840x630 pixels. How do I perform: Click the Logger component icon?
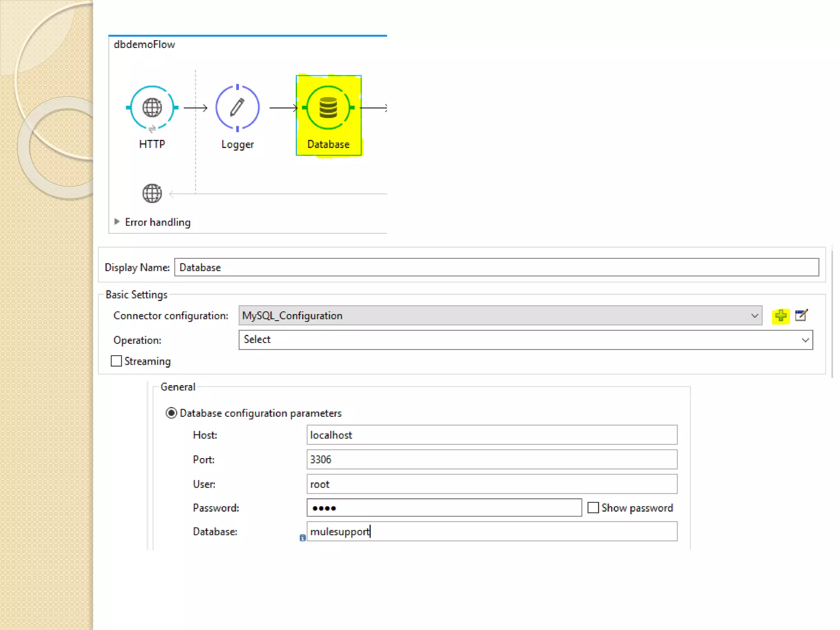pos(237,108)
